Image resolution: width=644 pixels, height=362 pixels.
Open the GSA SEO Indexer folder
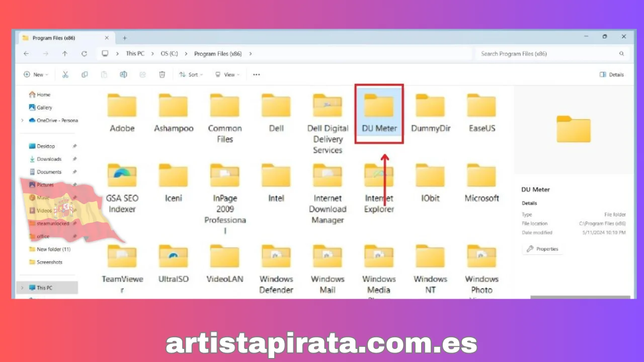point(122,189)
